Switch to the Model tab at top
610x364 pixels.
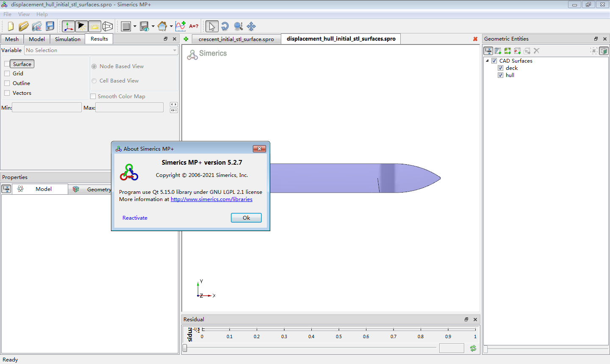tap(37, 39)
